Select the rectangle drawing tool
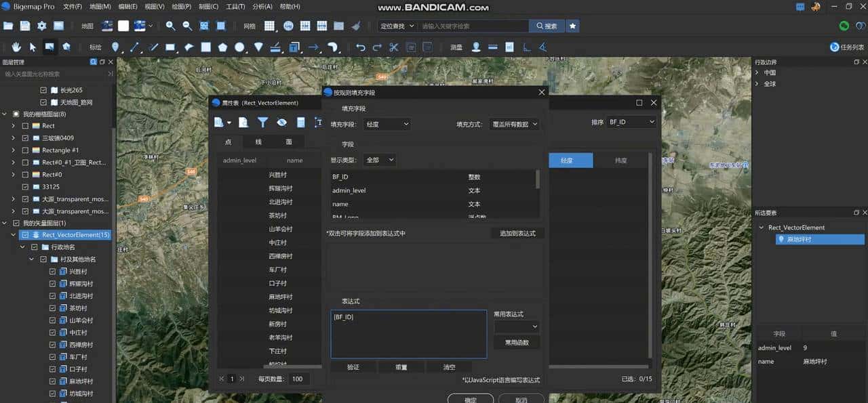This screenshot has height=403, width=868. click(x=169, y=47)
